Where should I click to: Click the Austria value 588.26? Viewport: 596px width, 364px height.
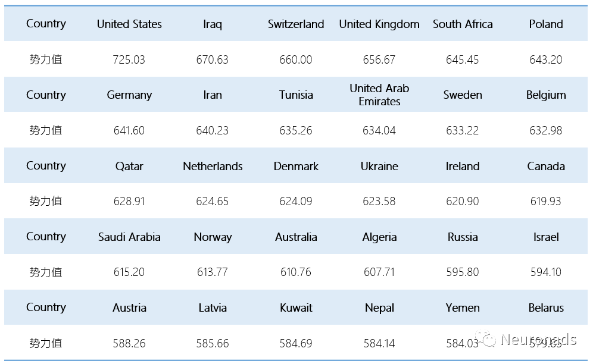(x=129, y=343)
